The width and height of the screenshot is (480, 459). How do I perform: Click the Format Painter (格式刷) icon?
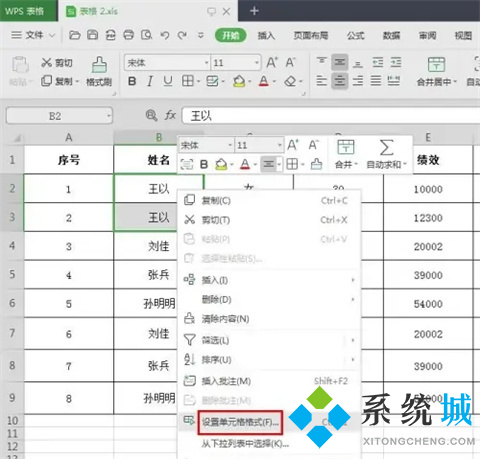click(99, 64)
